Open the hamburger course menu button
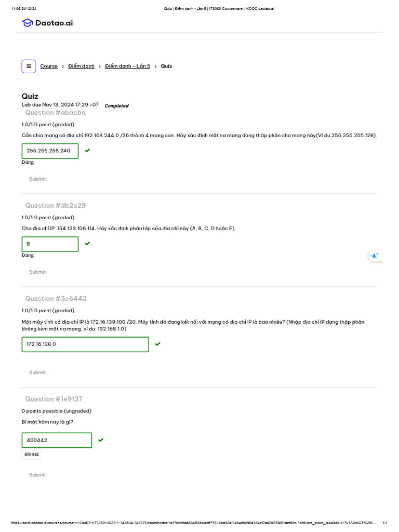This screenshot has width=399, height=532. pos(29,66)
